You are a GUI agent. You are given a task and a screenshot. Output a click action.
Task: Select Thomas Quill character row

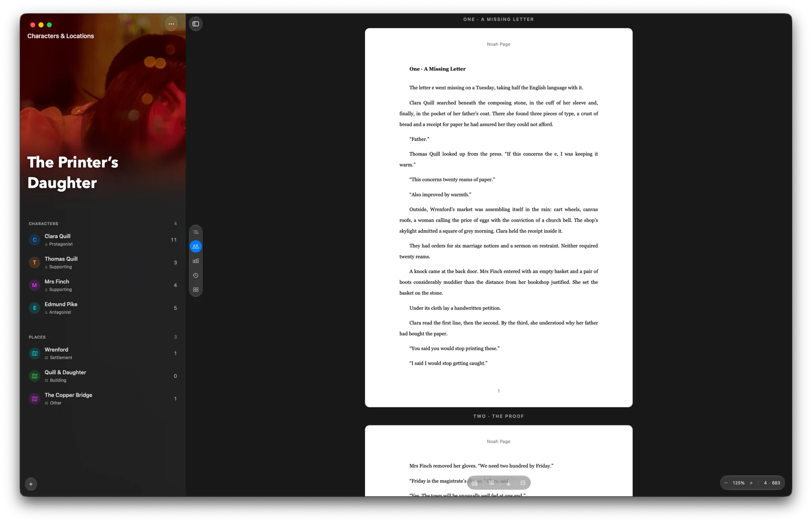[103, 263]
